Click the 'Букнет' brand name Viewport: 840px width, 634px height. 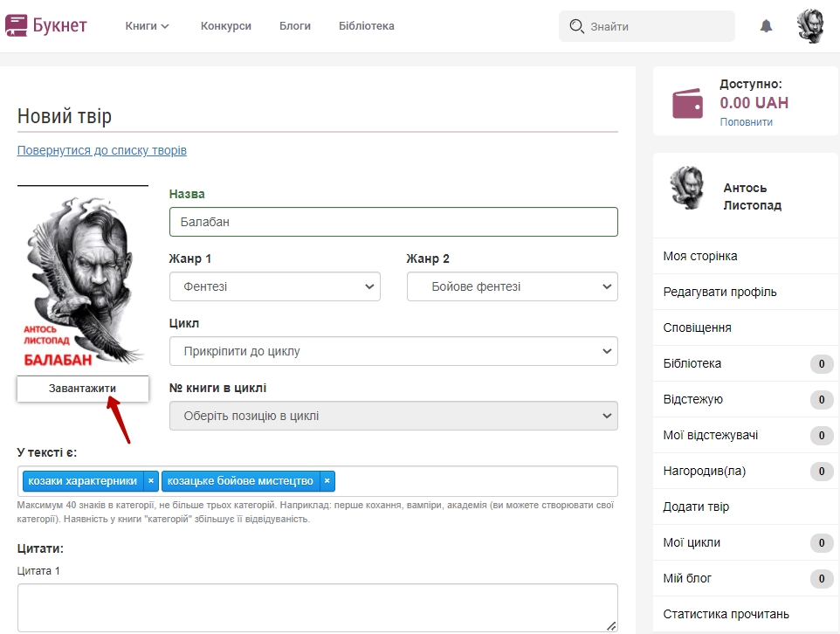tap(59, 25)
